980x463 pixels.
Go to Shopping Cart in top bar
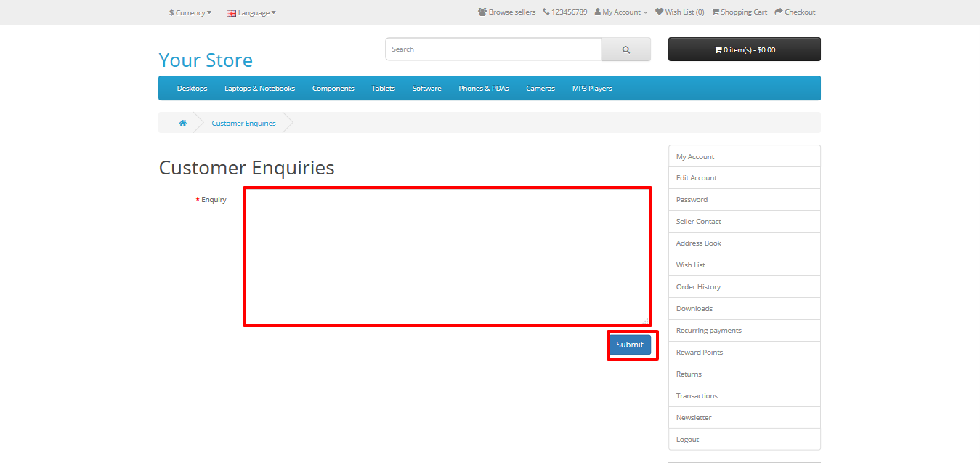pyautogui.click(x=740, y=12)
